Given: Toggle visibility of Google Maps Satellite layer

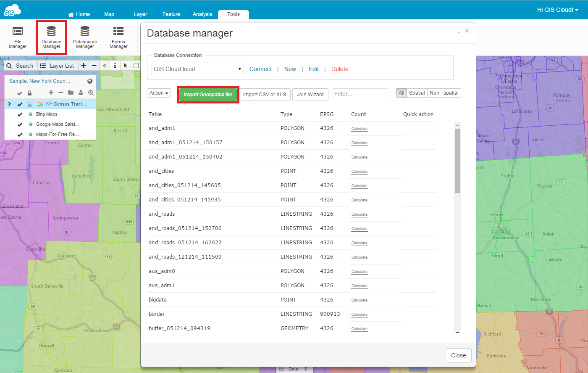Looking at the screenshot, I should (20, 124).
